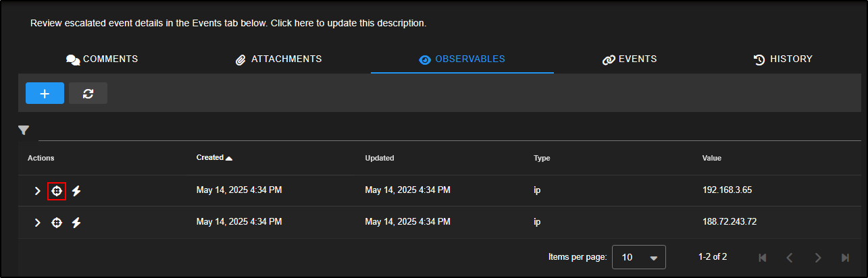Expand the 188.72.243.72 observable row
Screen dimensions: 868x278
pos(37,223)
